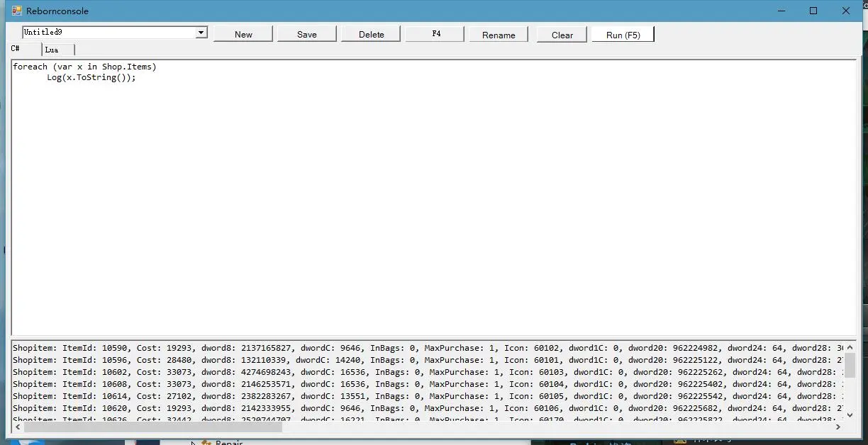Click the output log's horizontal scrollbar thumb

pyautogui.click(x=152, y=427)
